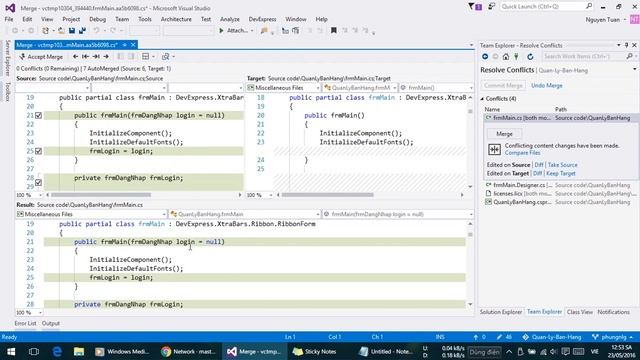Click the New Project icon in toolbar
Image resolution: width=640 pixels, height=360 pixels.
(46, 31)
